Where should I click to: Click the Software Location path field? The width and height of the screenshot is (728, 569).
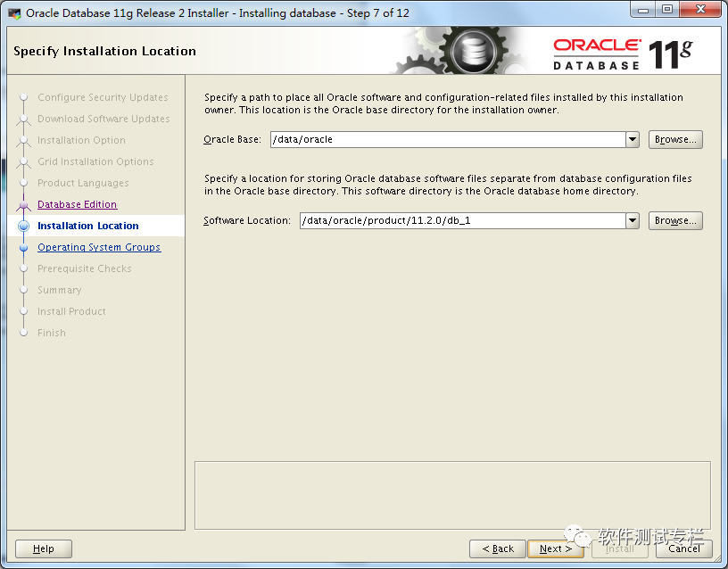463,221
